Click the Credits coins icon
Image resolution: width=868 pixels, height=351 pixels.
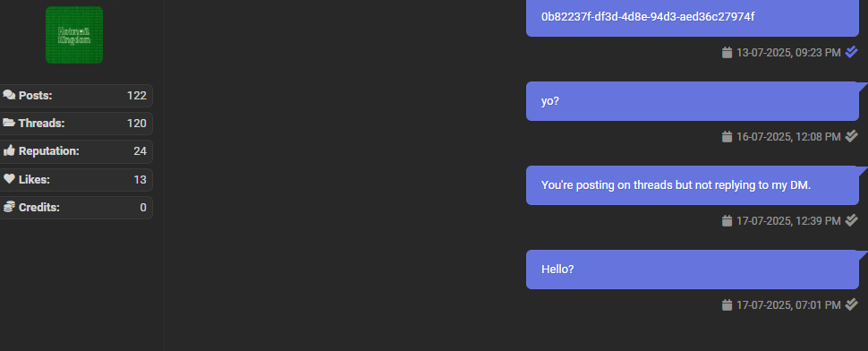[x=9, y=207]
